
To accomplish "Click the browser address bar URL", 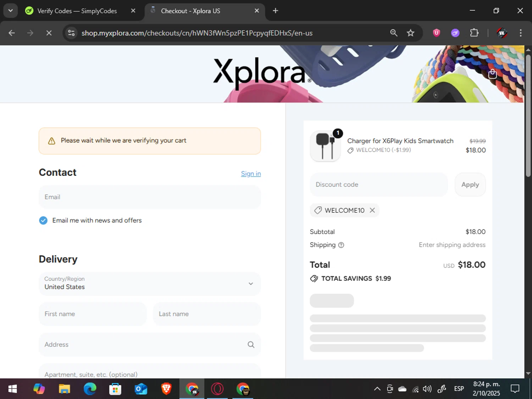I will click(197, 33).
